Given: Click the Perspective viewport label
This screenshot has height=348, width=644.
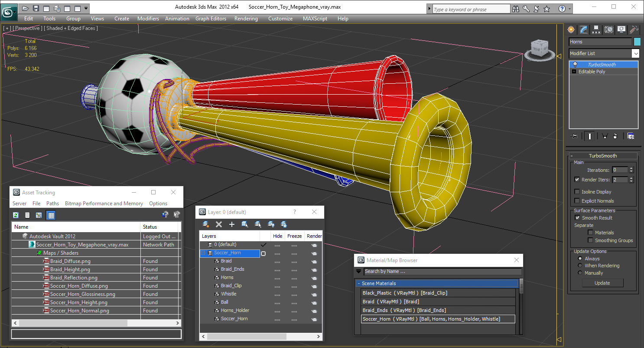Looking at the screenshot, I should pos(27,28).
